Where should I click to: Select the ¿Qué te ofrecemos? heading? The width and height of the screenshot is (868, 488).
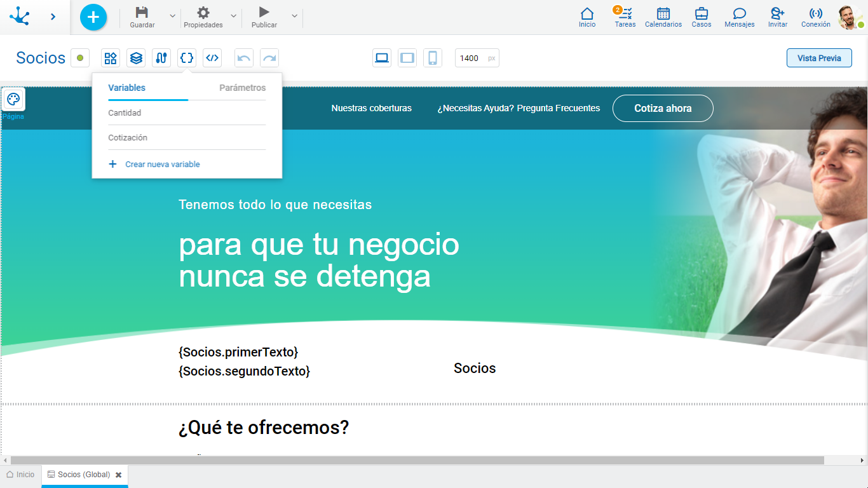[264, 428]
